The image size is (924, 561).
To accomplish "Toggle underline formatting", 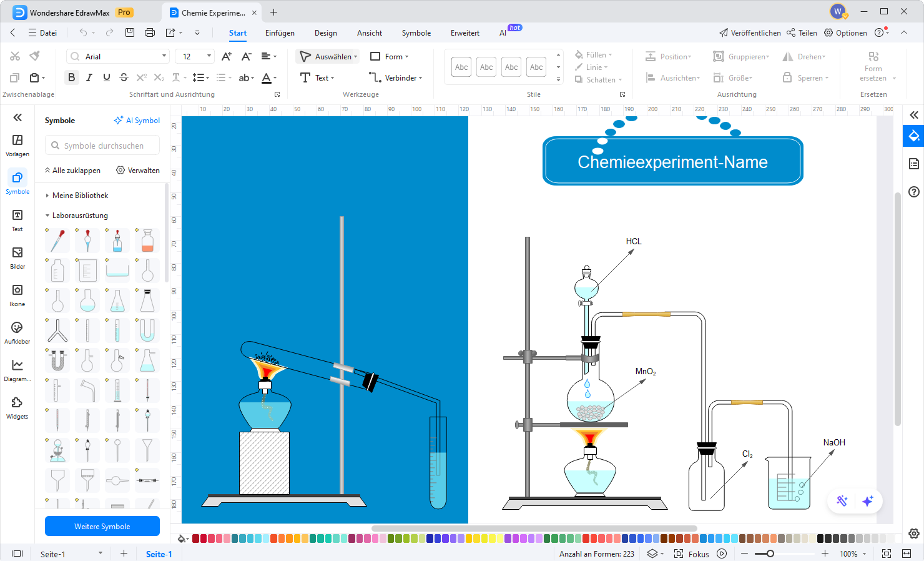I will tap(107, 77).
